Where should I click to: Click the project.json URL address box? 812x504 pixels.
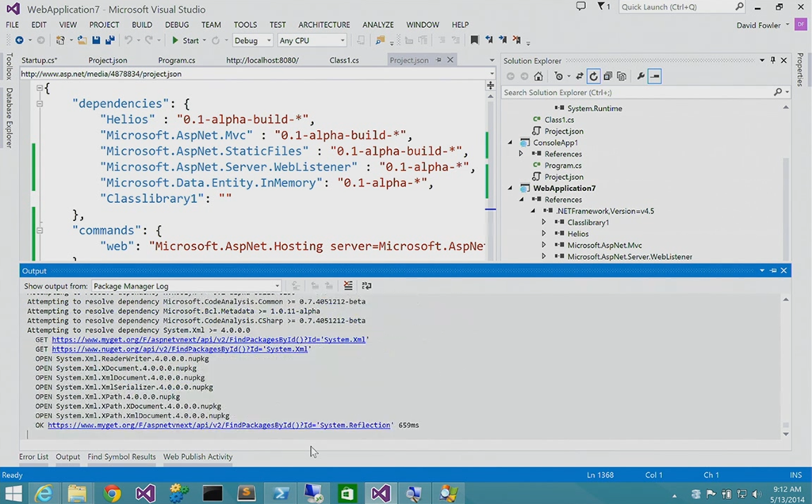(258, 74)
